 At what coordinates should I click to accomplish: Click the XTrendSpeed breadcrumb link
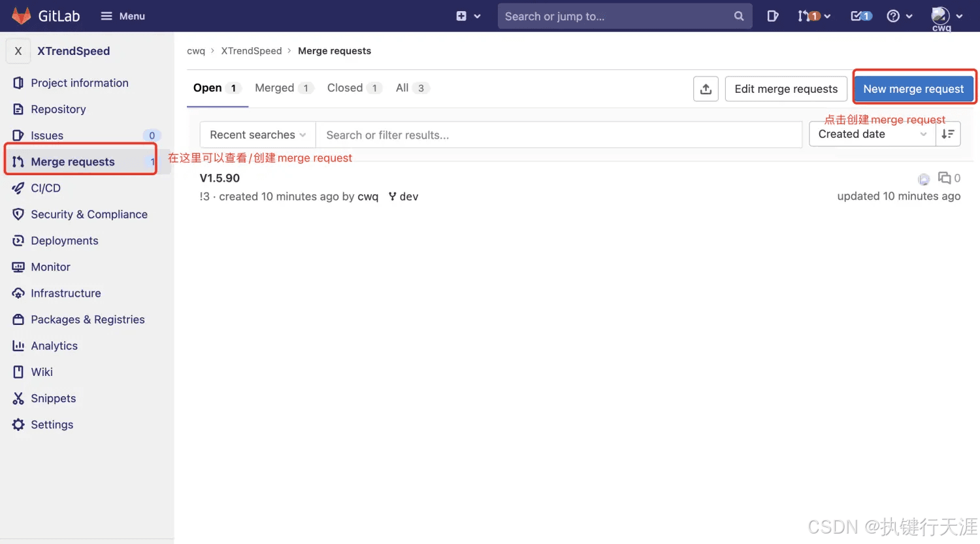pos(252,51)
